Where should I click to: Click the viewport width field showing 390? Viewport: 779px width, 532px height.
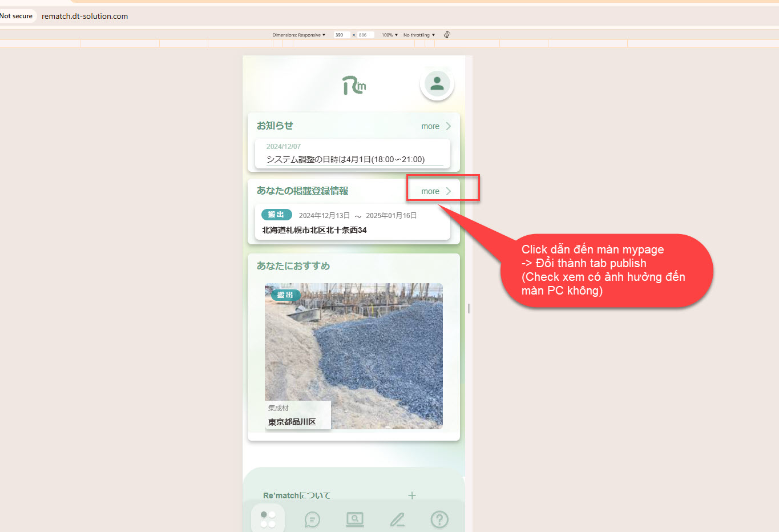[x=341, y=35]
